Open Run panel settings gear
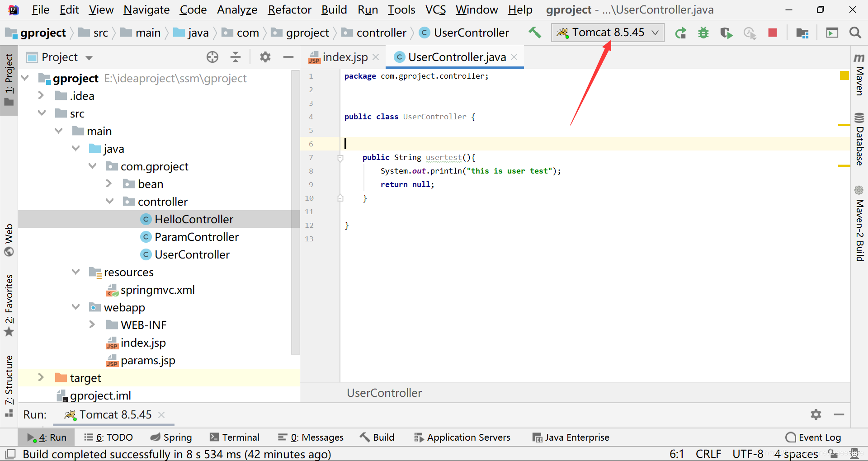Viewport: 868px width, 461px height. click(x=816, y=414)
